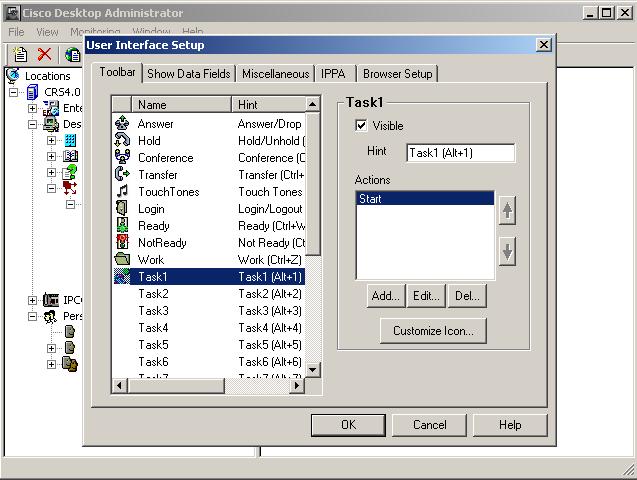Click the Add... action button
Viewport: 637px width, 480px height.
click(x=386, y=296)
